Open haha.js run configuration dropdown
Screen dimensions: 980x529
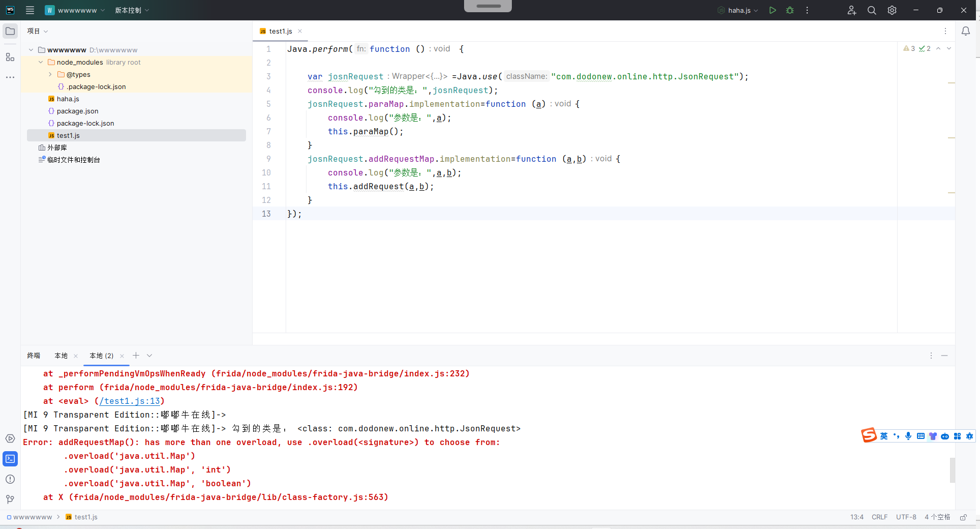coord(738,10)
